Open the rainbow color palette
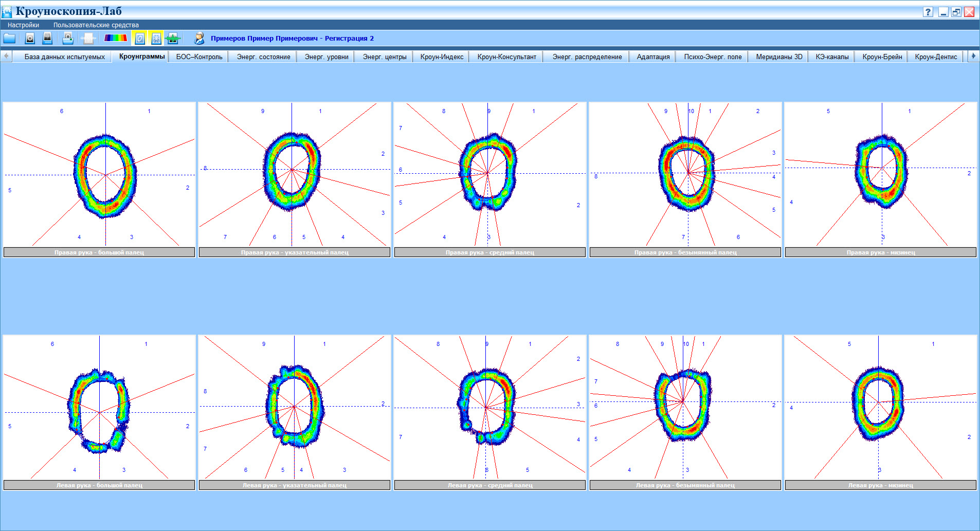980x531 pixels. (x=115, y=38)
